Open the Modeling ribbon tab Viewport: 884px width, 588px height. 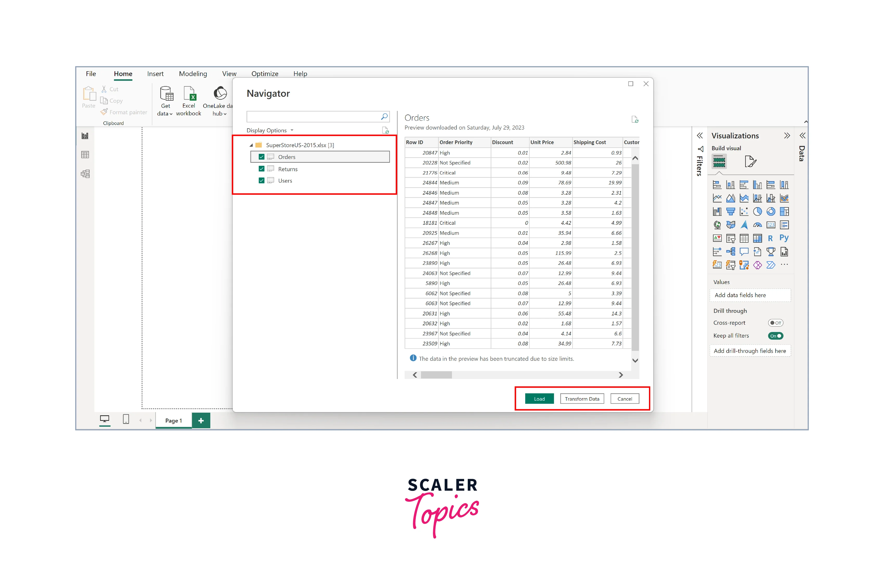[x=193, y=74]
